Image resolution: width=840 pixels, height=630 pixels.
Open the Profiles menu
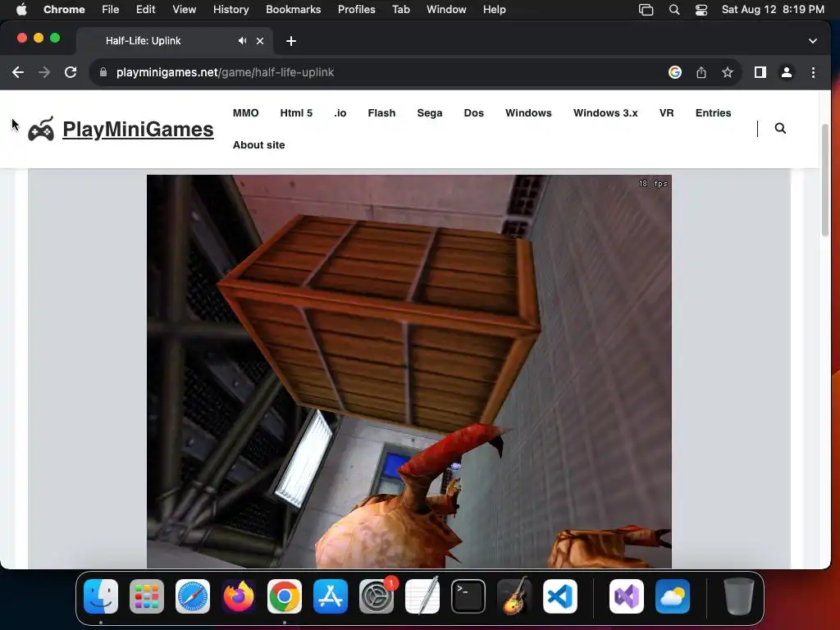point(356,10)
